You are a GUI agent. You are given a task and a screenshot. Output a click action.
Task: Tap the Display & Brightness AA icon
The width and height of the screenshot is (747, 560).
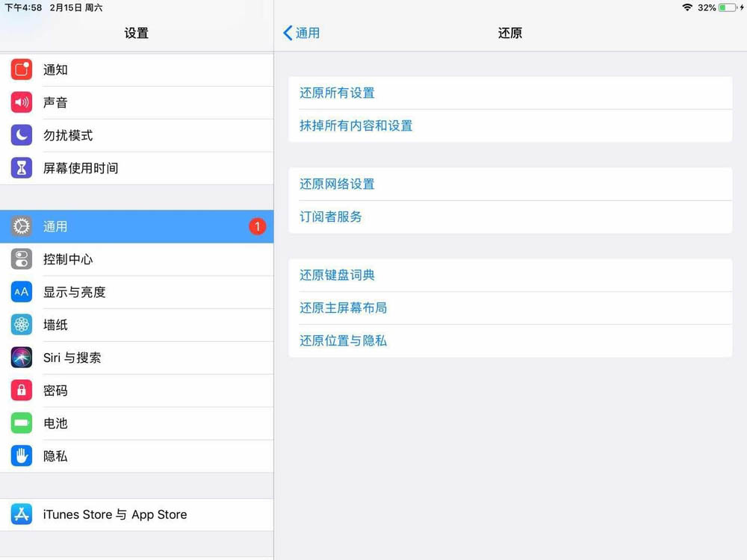click(x=22, y=293)
